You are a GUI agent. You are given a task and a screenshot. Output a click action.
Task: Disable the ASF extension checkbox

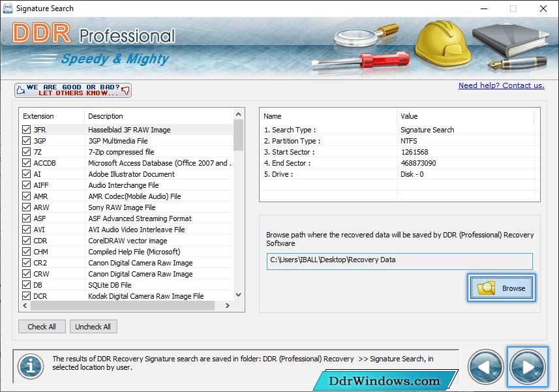pyautogui.click(x=26, y=218)
